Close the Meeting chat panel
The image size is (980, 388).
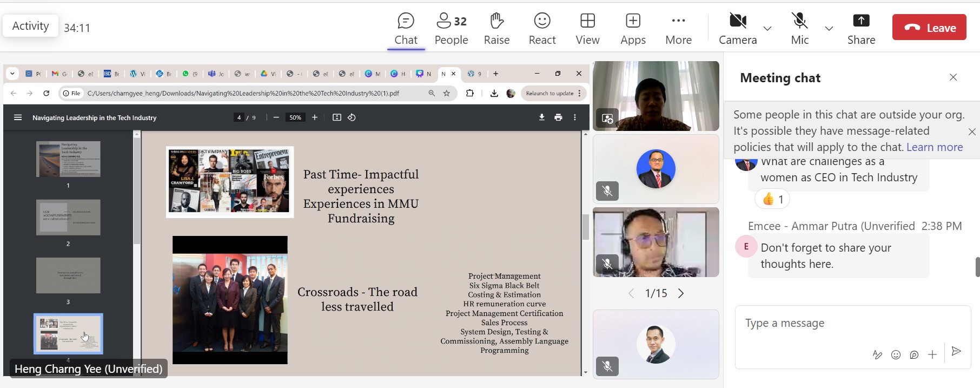pyautogui.click(x=953, y=77)
